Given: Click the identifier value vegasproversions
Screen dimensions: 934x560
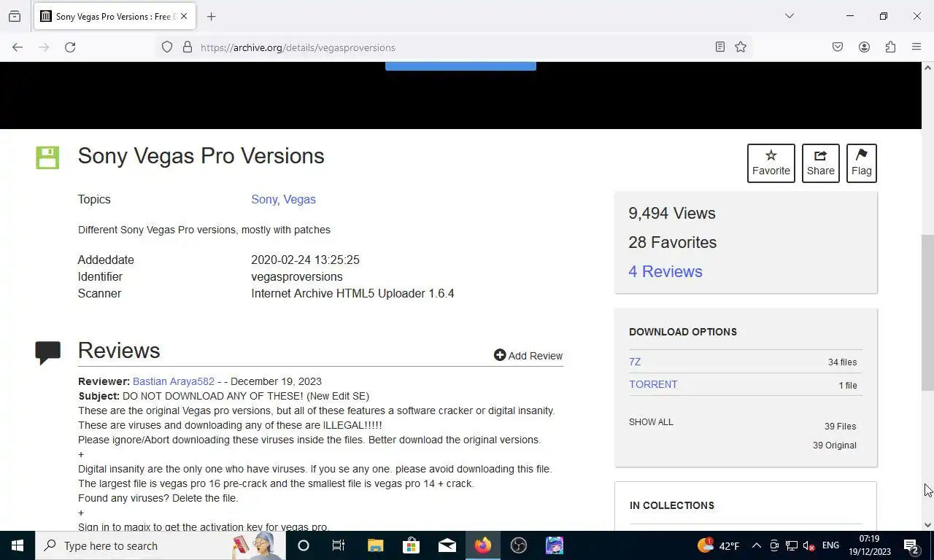Looking at the screenshot, I should pos(297,276).
